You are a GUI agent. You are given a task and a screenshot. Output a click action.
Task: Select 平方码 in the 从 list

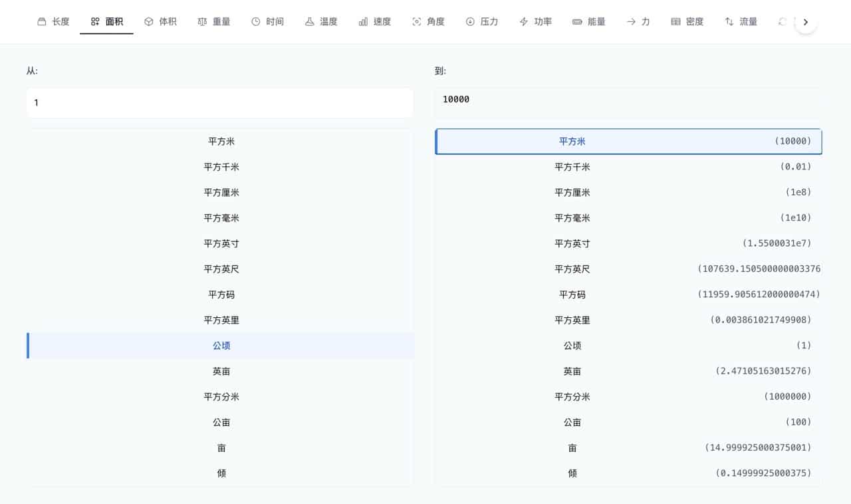point(220,295)
